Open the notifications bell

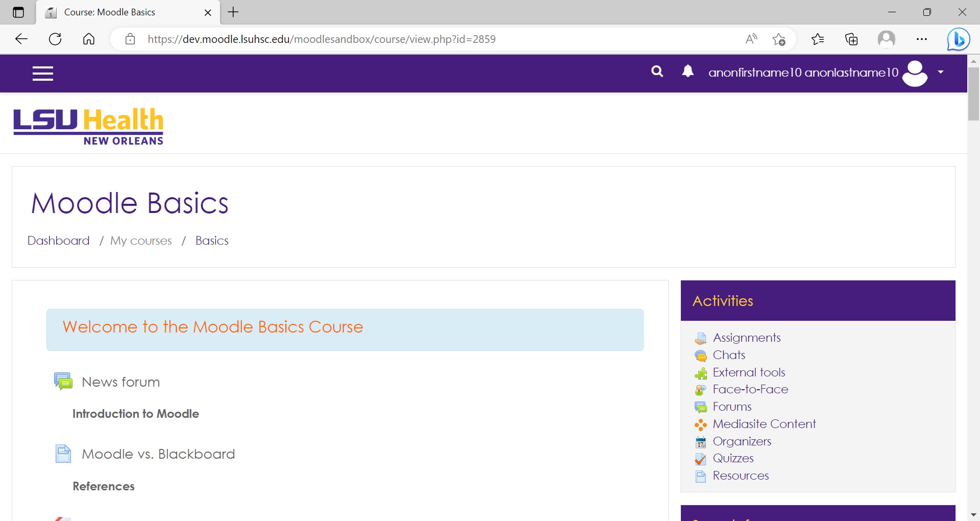tap(688, 72)
